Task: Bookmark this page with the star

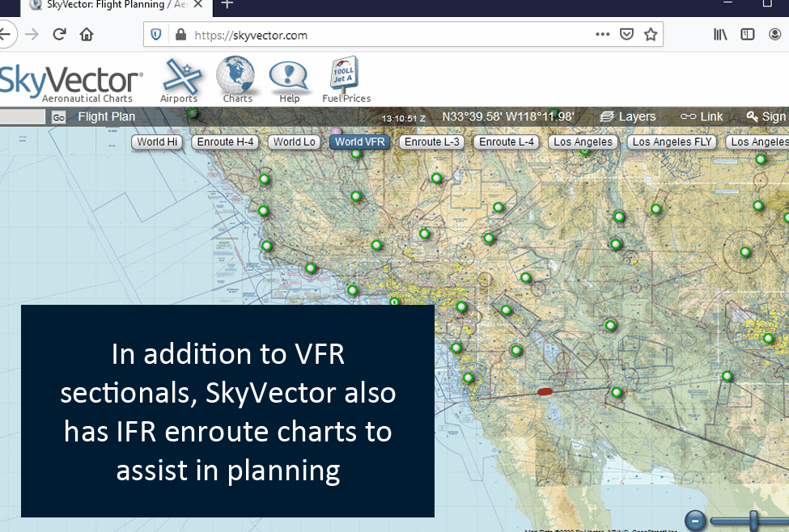Action: (x=651, y=34)
